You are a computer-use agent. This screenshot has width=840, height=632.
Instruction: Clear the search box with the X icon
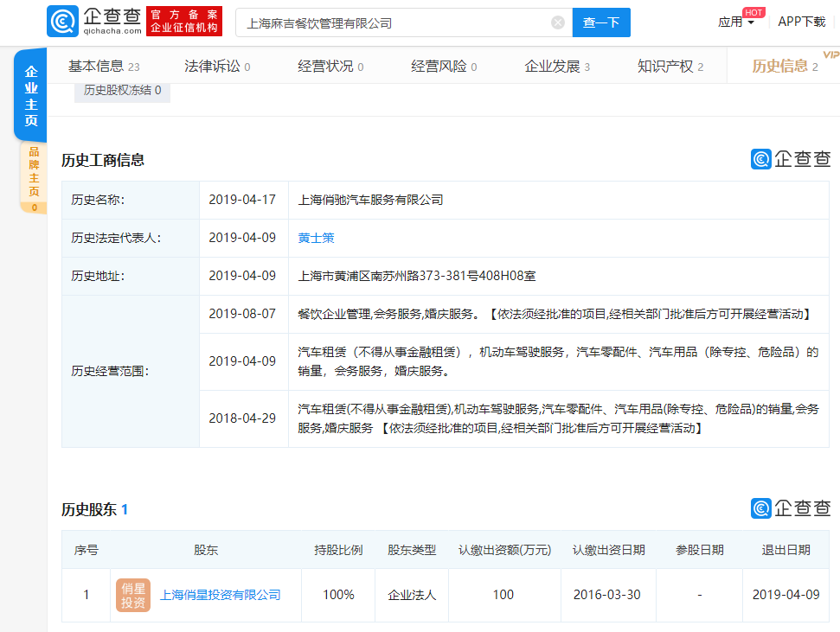click(558, 22)
